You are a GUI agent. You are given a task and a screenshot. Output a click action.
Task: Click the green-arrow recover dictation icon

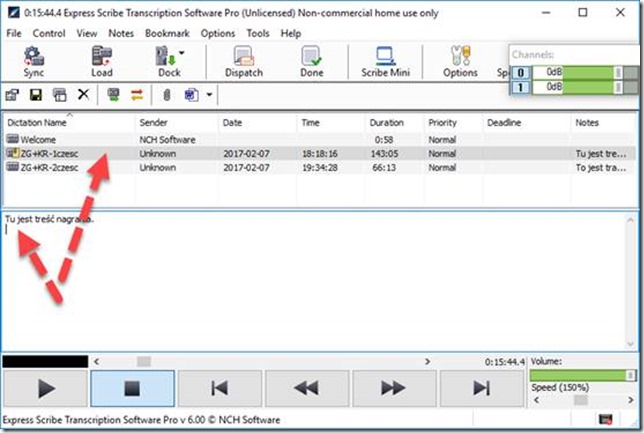point(113,95)
